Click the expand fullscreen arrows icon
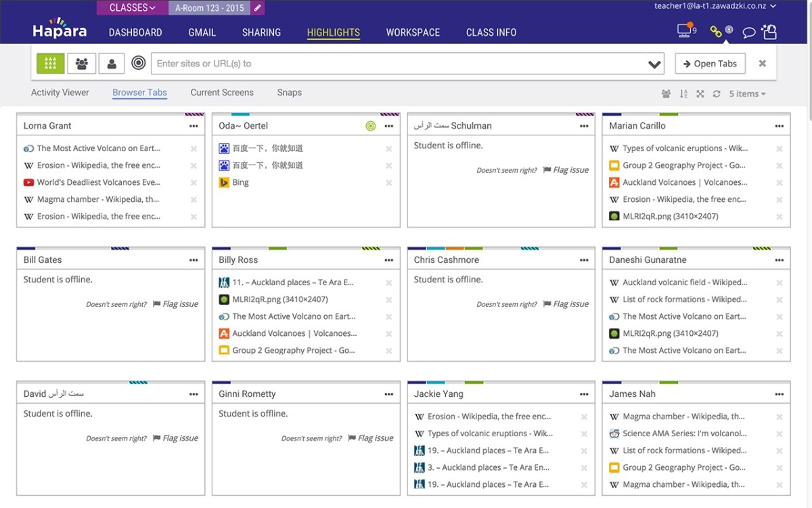Screen dimensions: 812x508 (x=700, y=94)
